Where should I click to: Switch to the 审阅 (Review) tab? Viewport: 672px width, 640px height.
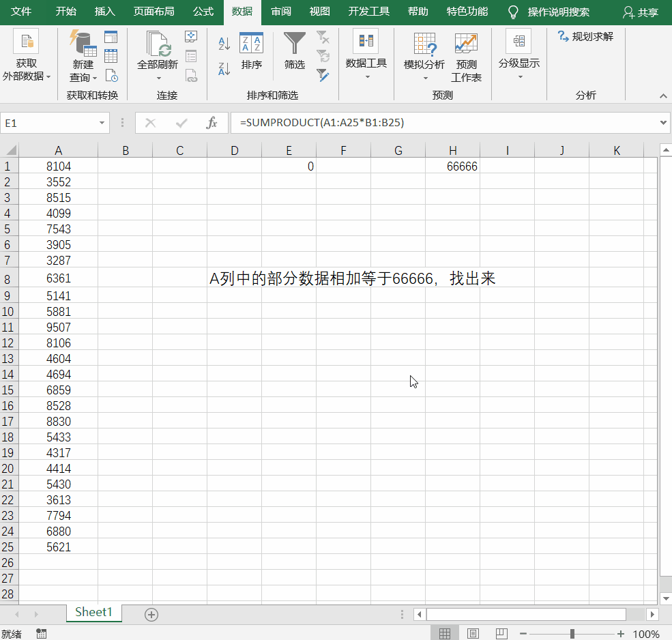click(281, 12)
